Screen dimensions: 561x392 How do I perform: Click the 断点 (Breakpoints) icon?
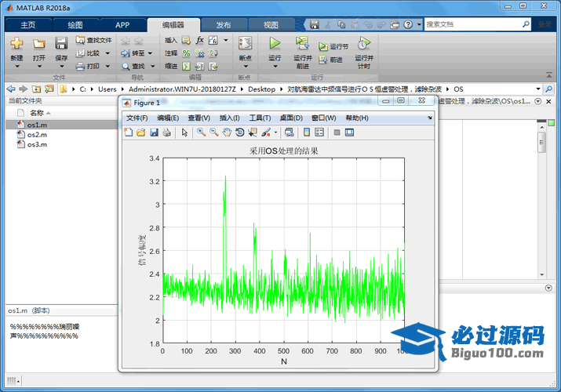245,43
